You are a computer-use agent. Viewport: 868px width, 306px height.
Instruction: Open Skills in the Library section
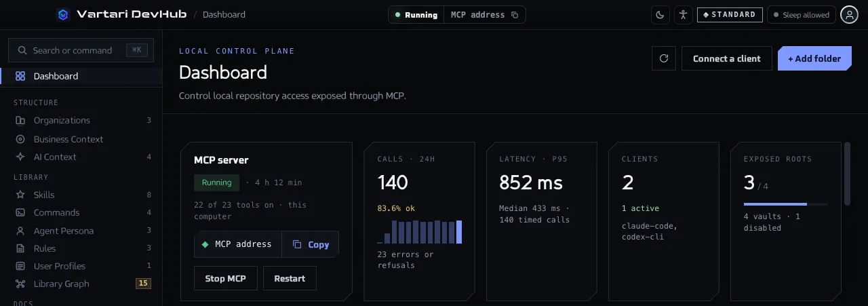81,195
